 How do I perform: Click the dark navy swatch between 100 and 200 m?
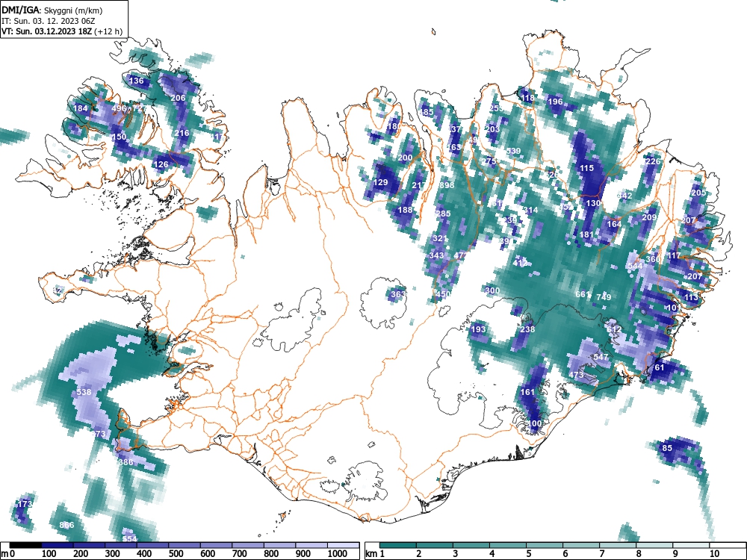click(x=58, y=545)
